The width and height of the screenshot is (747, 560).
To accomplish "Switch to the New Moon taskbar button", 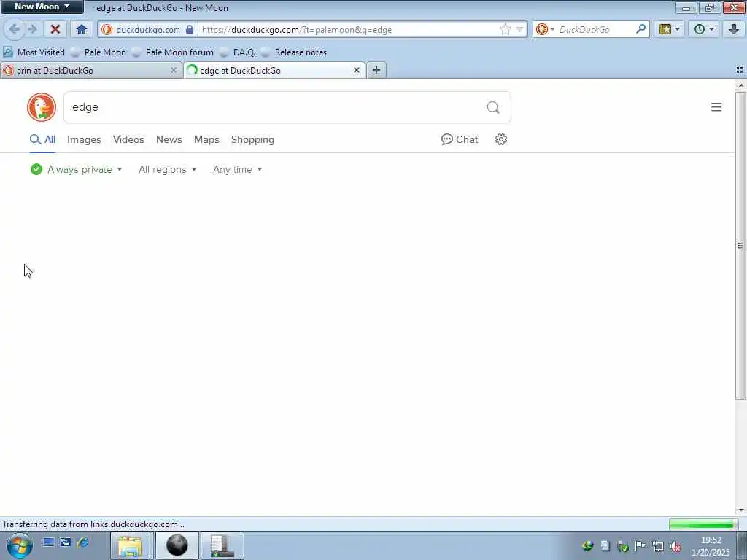I will tap(177, 545).
